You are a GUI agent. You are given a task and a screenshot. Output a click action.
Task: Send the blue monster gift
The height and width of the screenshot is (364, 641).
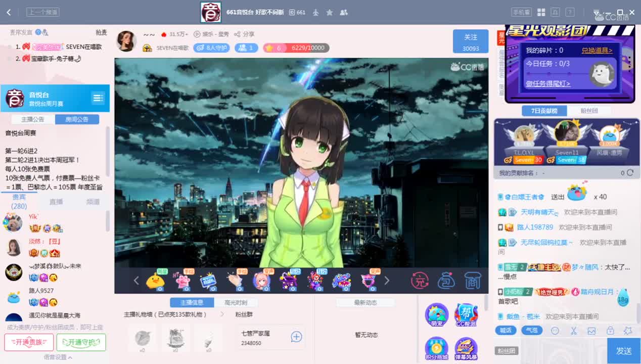(341, 281)
